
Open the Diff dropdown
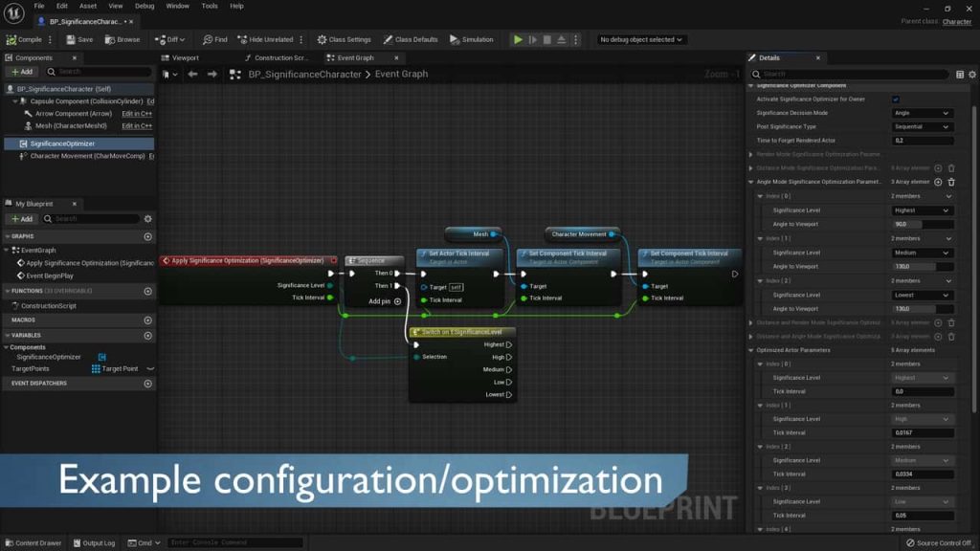pyautogui.click(x=170, y=39)
